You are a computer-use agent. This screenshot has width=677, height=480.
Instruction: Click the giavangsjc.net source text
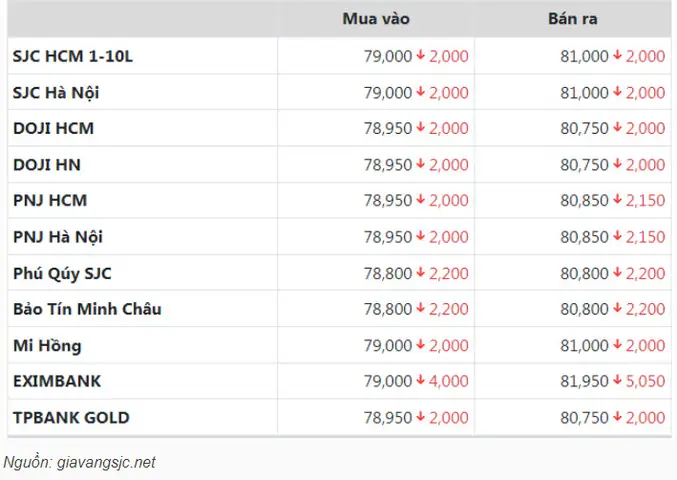tap(106, 463)
